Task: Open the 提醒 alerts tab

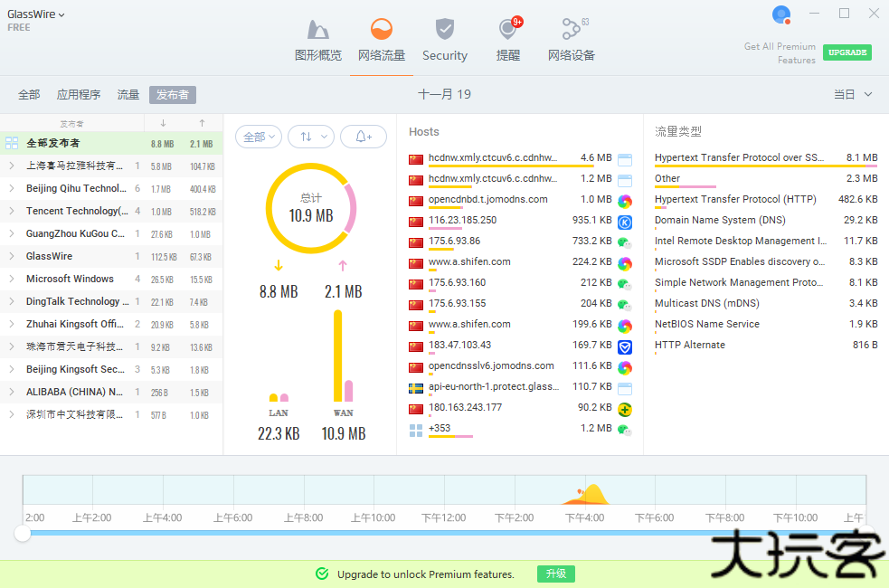Action: pyautogui.click(x=508, y=40)
